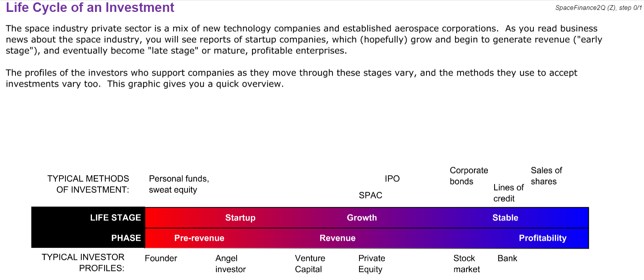This screenshot has height=280, width=644.
Task: Click the Profitability phase label
Action: [x=543, y=238]
